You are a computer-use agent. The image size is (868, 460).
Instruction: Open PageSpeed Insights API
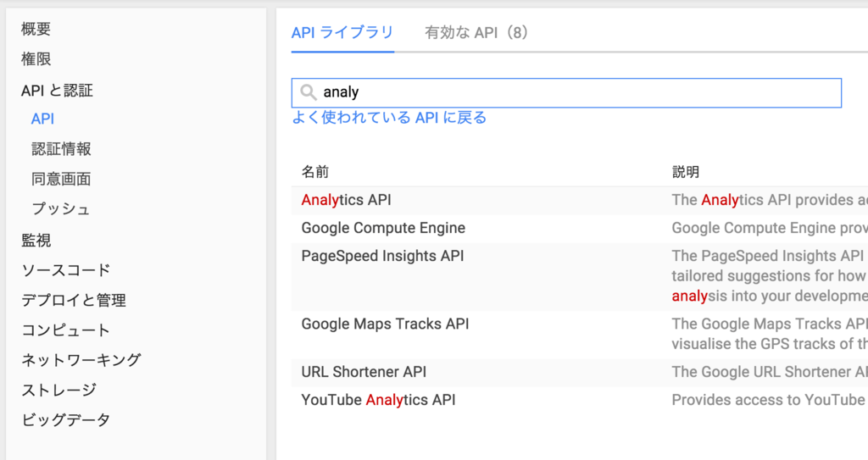[382, 256]
